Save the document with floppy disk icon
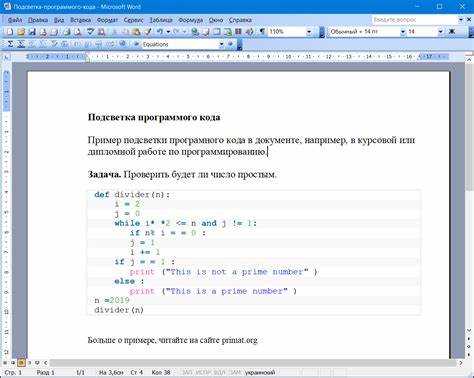Image resolution: width=474 pixels, height=378 pixels. point(32,32)
